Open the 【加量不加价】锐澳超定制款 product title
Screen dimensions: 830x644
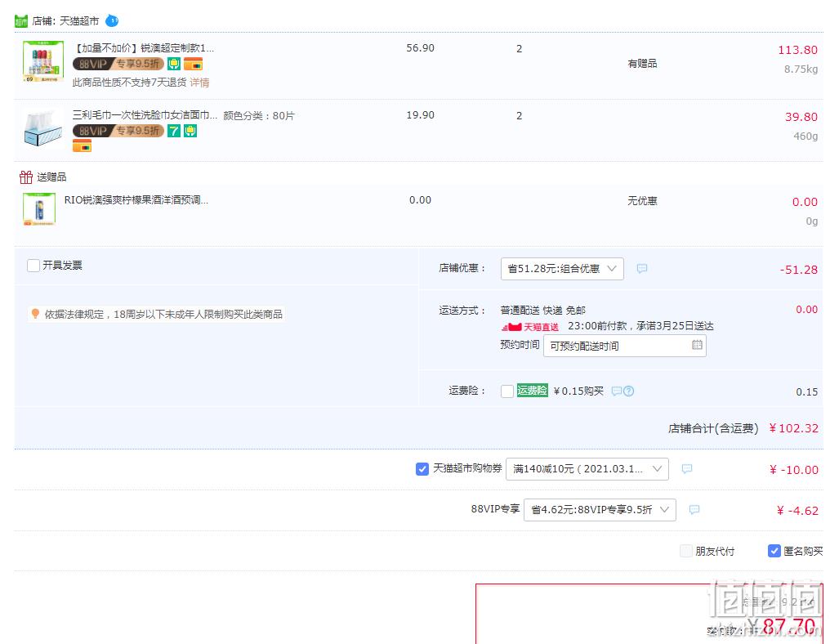click(x=144, y=48)
